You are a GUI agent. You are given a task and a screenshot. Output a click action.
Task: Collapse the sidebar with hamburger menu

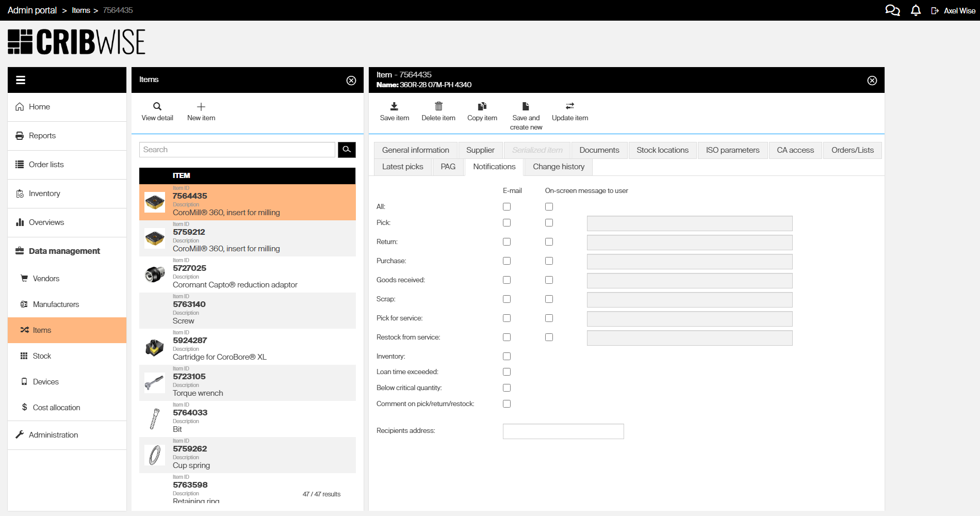pos(20,79)
